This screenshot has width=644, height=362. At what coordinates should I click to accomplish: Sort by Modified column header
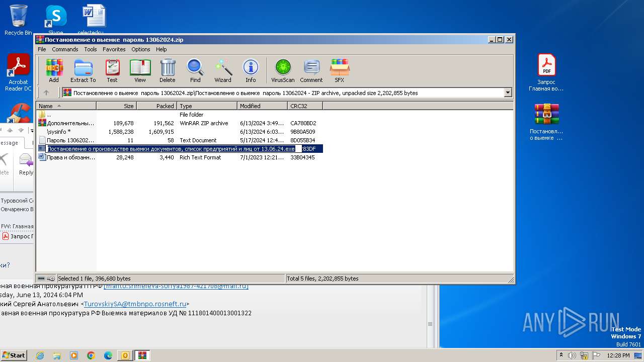(262, 106)
